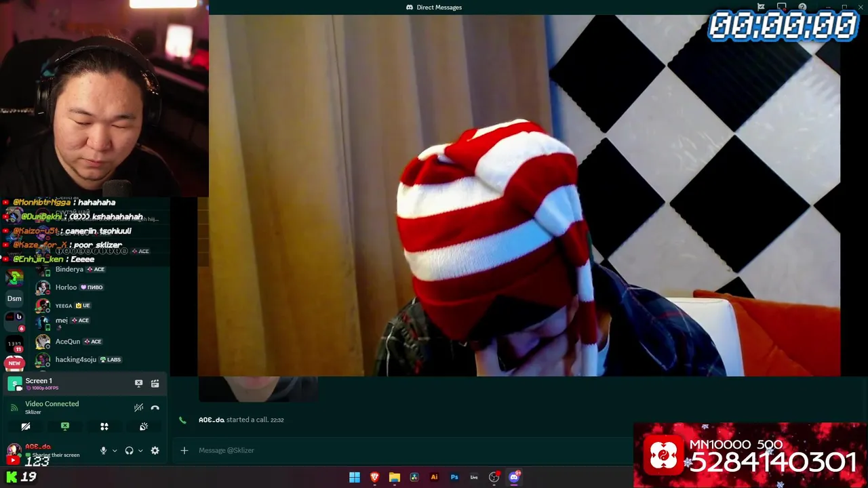868x488 pixels.
Task: Open Live app from taskbar
Action: pyautogui.click(x=474, y=477)
